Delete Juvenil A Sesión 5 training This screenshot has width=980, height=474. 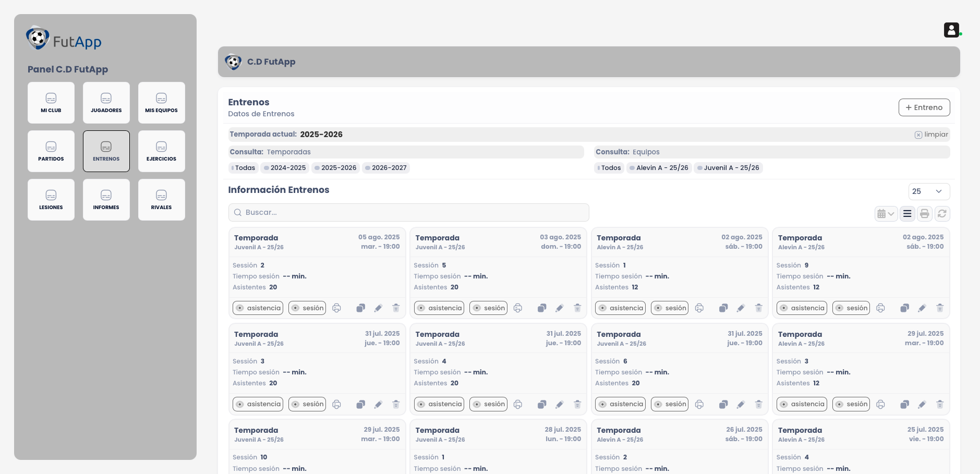click(x=577, y=308)
